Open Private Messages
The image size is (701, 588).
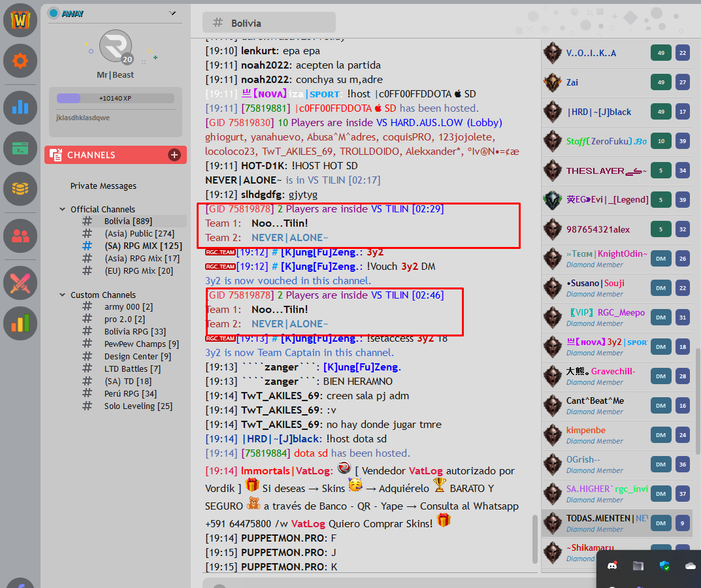pos(103,186)
